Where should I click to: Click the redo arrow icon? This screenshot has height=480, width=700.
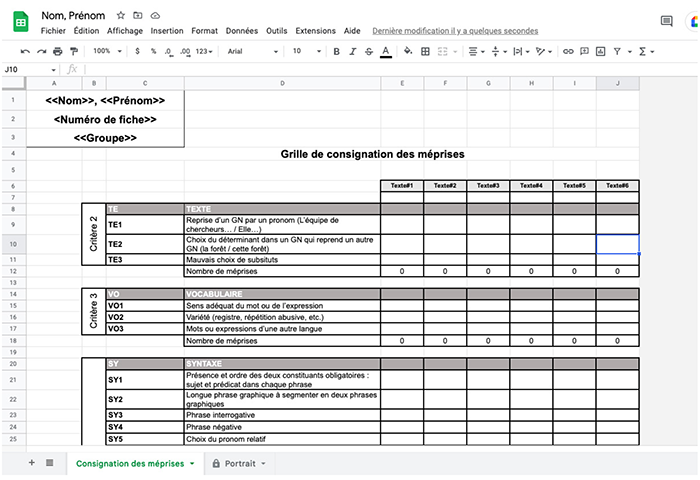[42, 51]
